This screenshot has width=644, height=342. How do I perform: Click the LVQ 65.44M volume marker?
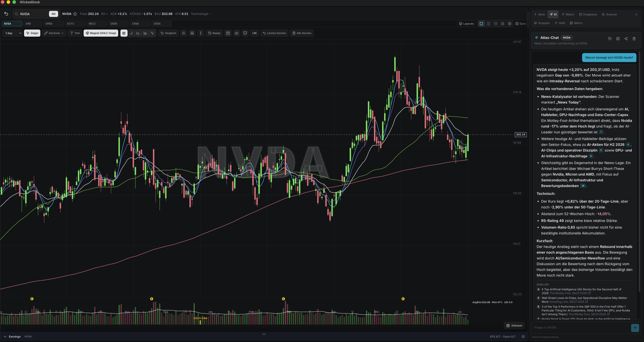point(200,318)
